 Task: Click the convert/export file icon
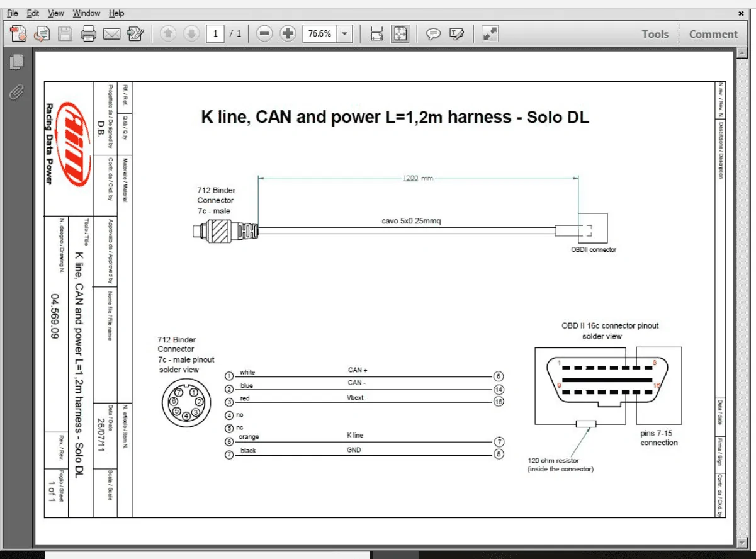coord(42,33)
